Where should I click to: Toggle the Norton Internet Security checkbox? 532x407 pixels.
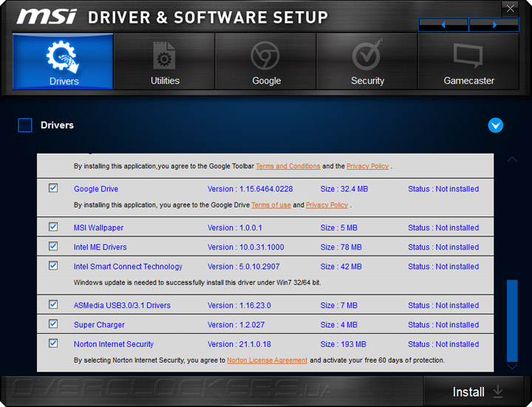click(53, 343)
